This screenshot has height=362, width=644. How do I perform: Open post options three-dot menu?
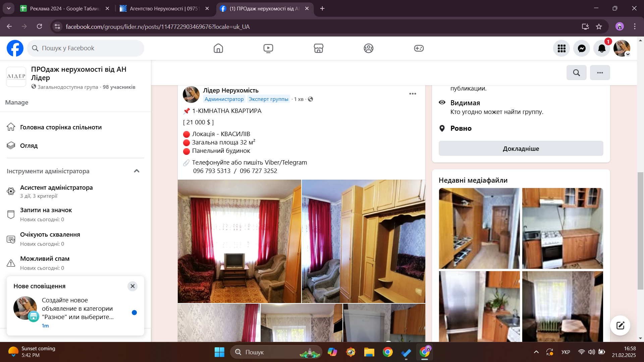pyautogui.click(x=413, y=94)
